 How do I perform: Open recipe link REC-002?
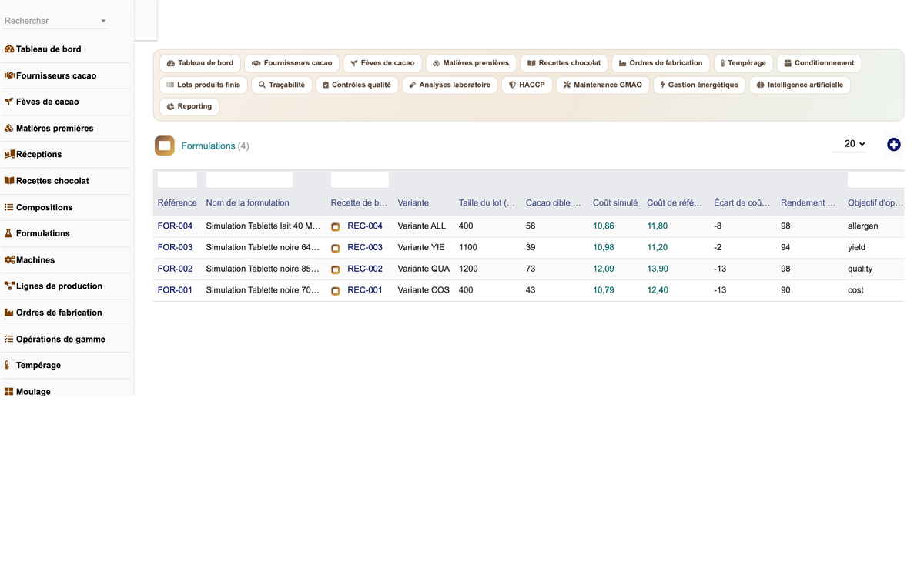365,269
